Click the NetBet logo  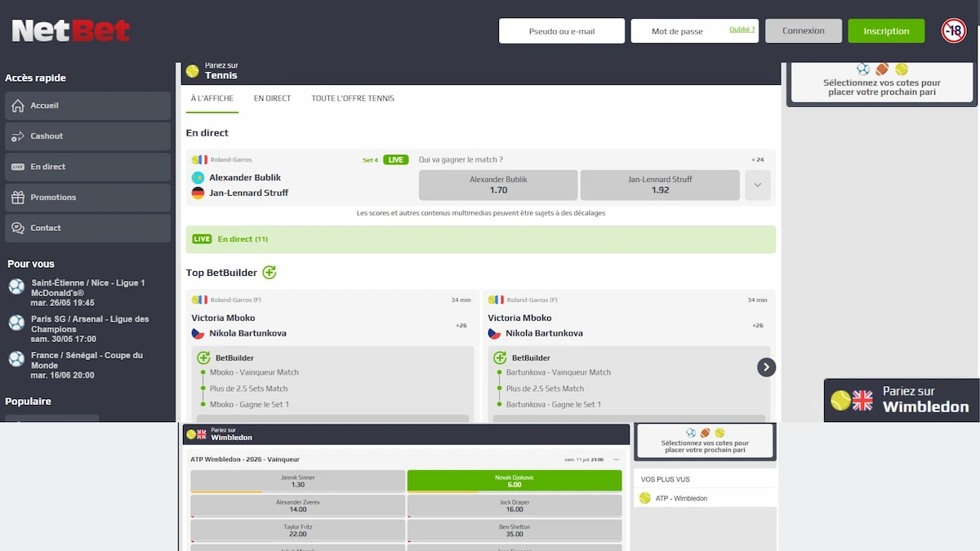click(x=71, y=30)
